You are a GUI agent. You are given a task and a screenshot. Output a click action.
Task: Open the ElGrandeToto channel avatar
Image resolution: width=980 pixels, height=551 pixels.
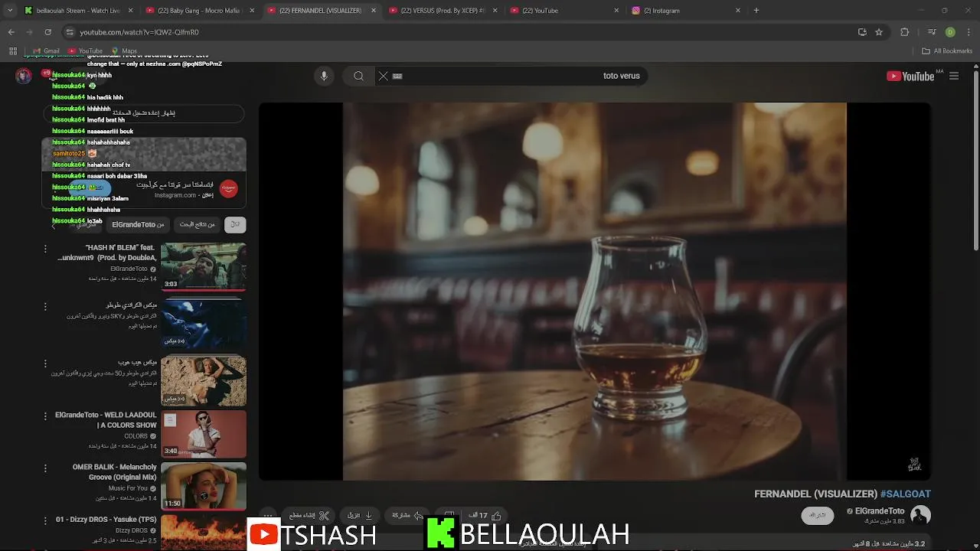(x=920, y=515)
